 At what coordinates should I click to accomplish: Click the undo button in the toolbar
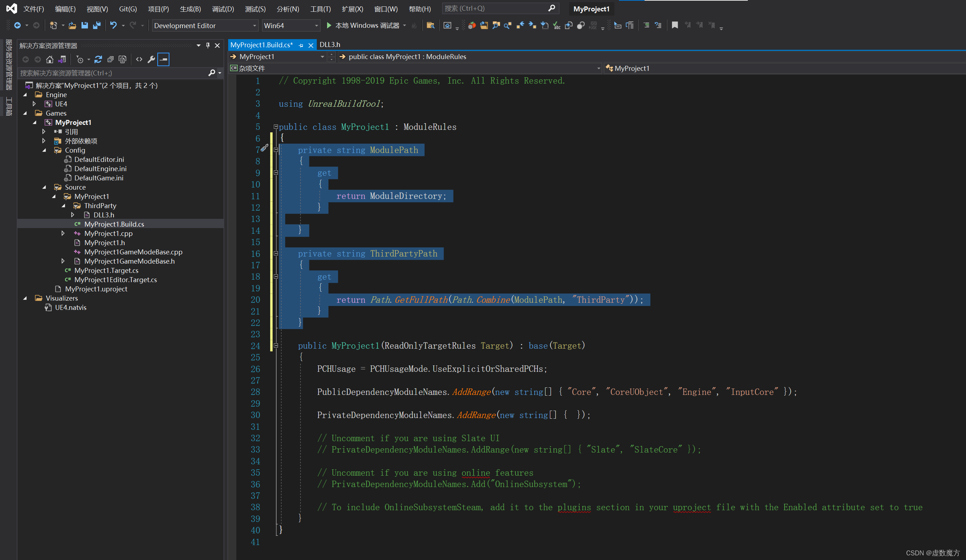[x=113, y=25]
